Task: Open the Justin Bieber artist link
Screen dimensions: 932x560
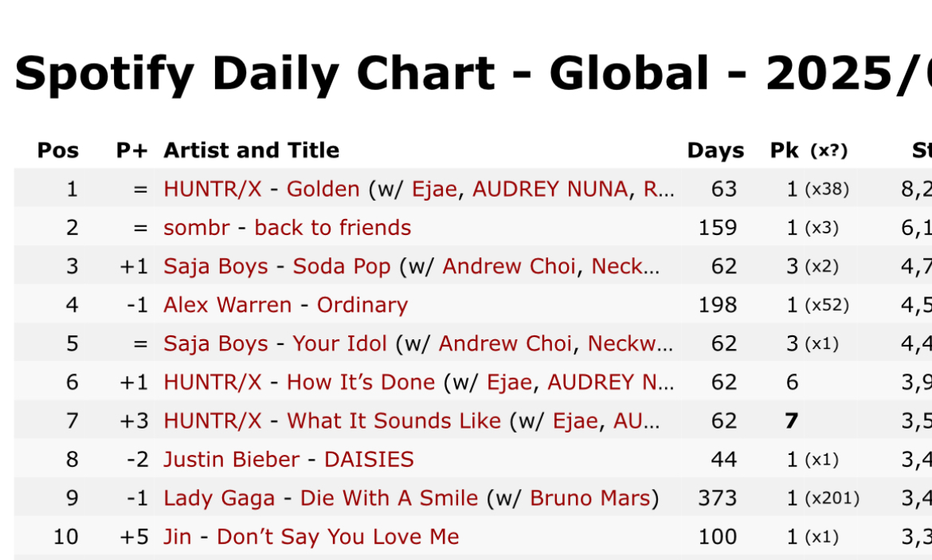Action: point(231,460)
